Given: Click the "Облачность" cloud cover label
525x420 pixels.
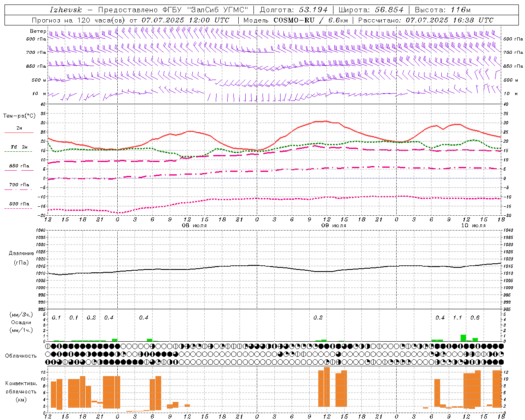Looking at the screenshot, I should coord(21,356).
